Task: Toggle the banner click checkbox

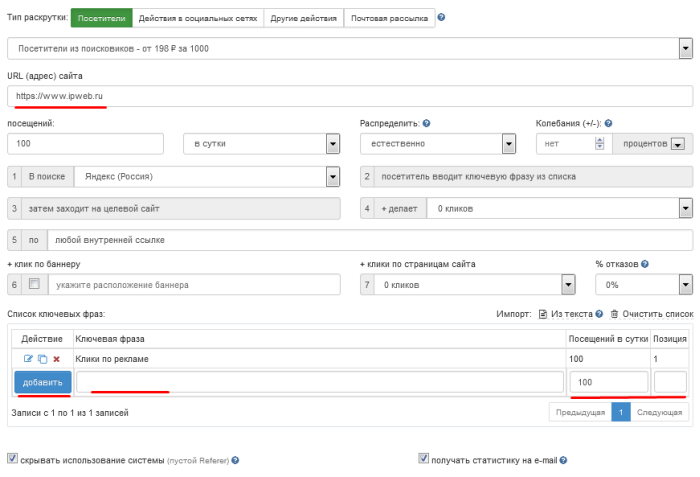Action: tap(35, 285)
